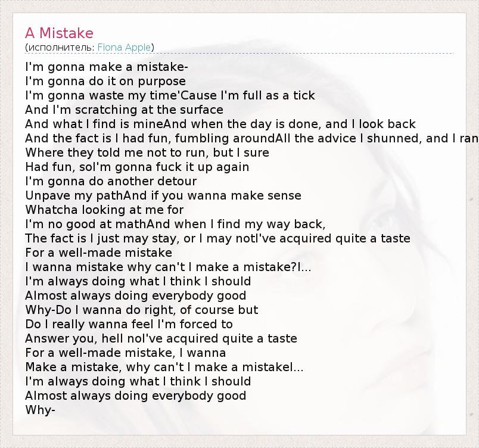Click the lyric line 'I'm gonna make a mistake-'
Screen dimensions: 479x448
point(107,67)
